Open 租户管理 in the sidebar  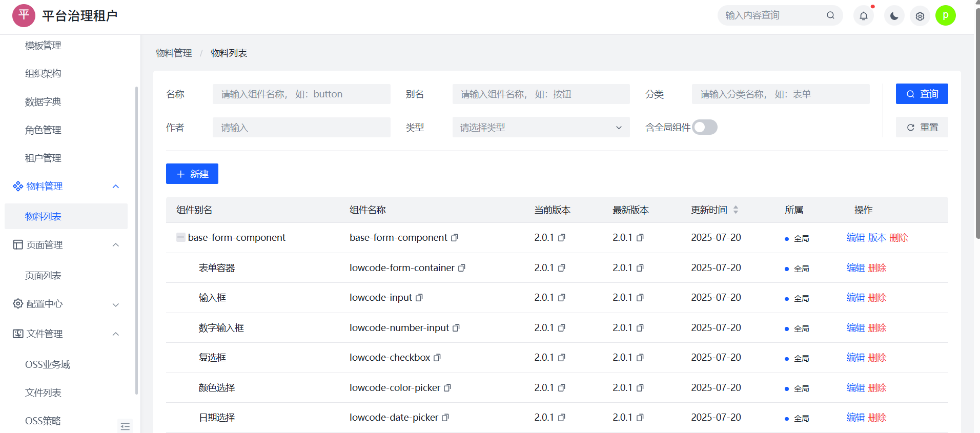point(43,158)
